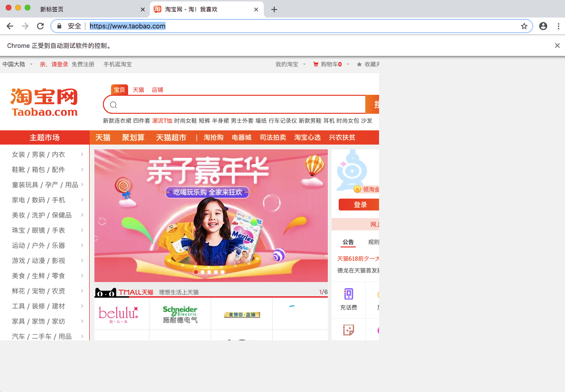Click the Taobao logo
The width and height of the screenshot is (565, 392).
pyautogui.click(x=43, y=102)
